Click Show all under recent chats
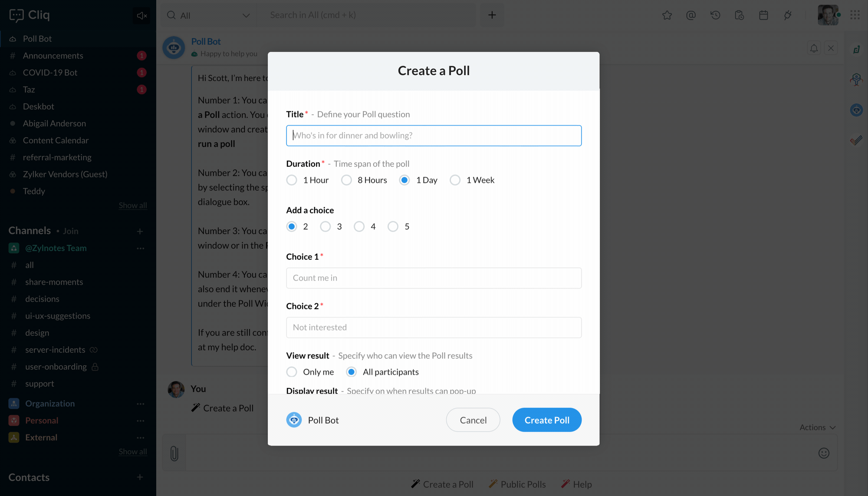The image size is (868, 496). (133, 205)
